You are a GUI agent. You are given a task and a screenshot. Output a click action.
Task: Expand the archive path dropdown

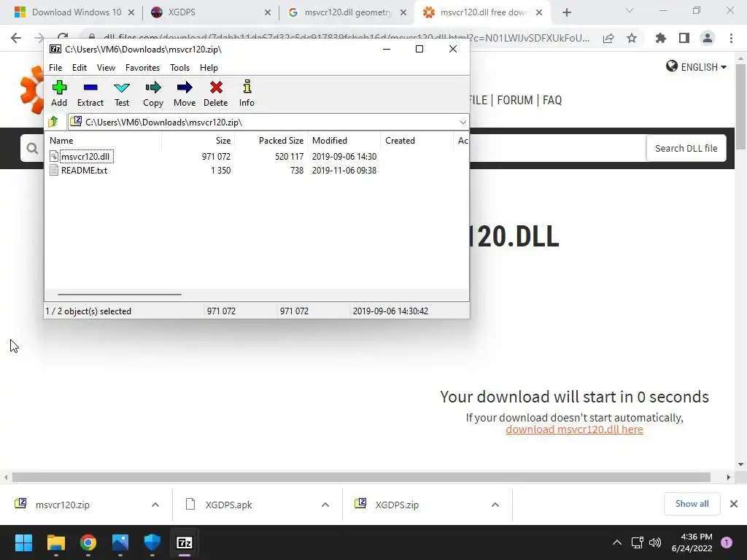(x=462, y=122)
